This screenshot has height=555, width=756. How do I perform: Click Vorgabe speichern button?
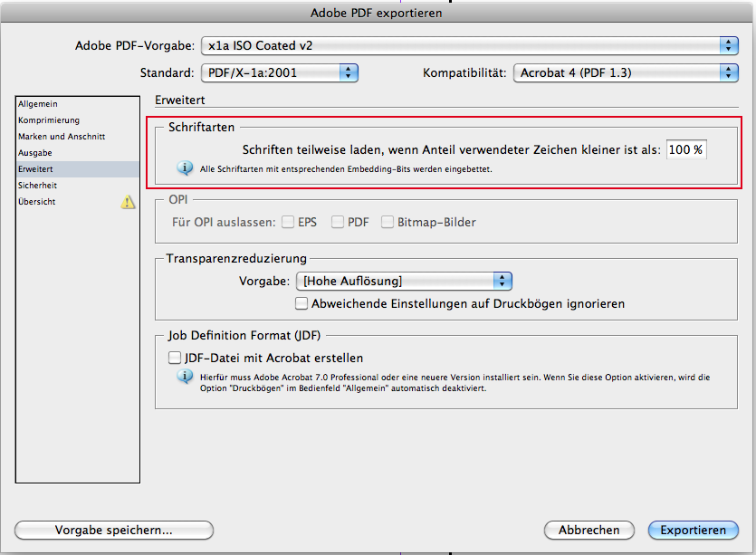point(114,530)
